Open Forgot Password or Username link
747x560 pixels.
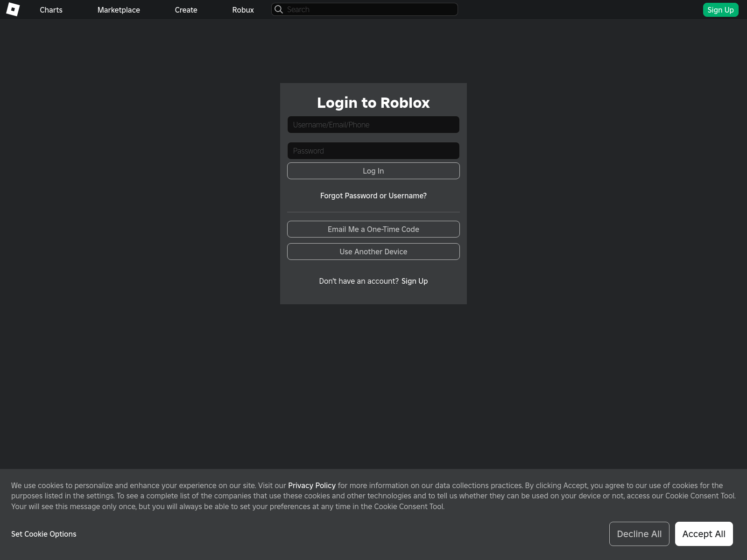point(373,196)
